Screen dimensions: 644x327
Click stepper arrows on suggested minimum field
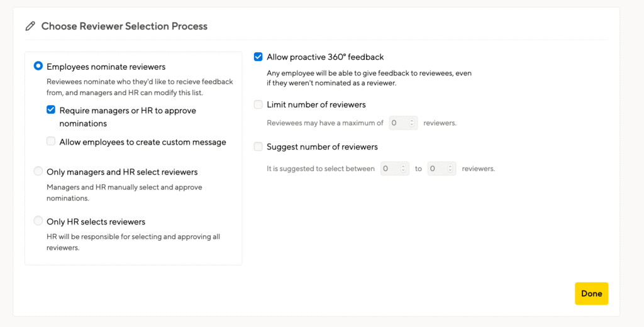point(403,169)
